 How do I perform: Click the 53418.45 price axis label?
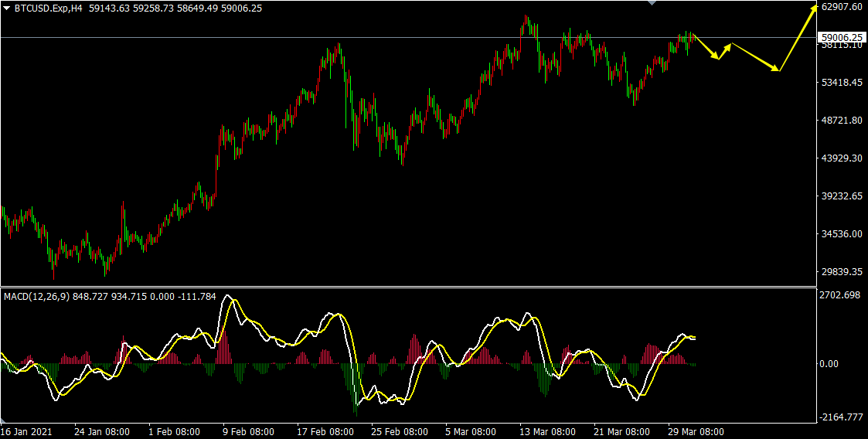pos(842,83)
